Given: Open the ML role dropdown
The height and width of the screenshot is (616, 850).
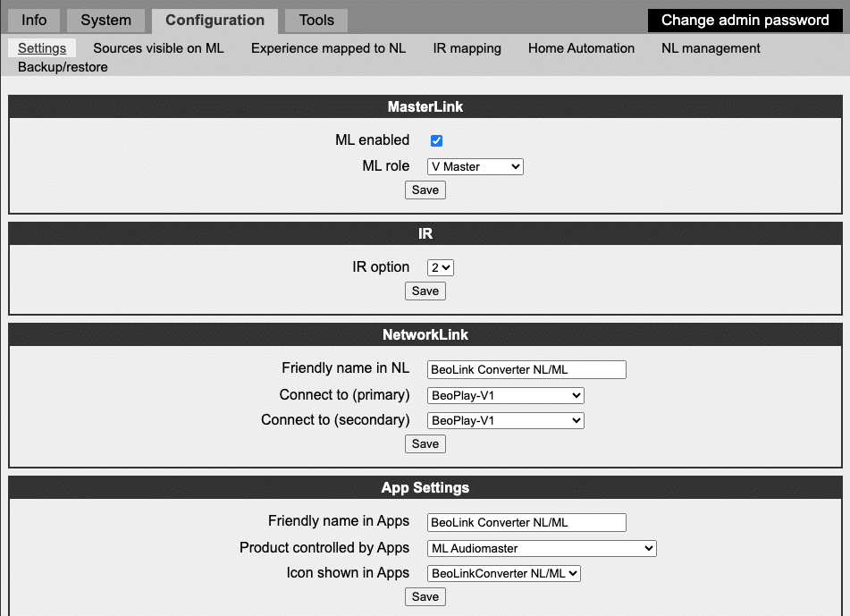Looking at the screenshot, I should pos(475,166).
